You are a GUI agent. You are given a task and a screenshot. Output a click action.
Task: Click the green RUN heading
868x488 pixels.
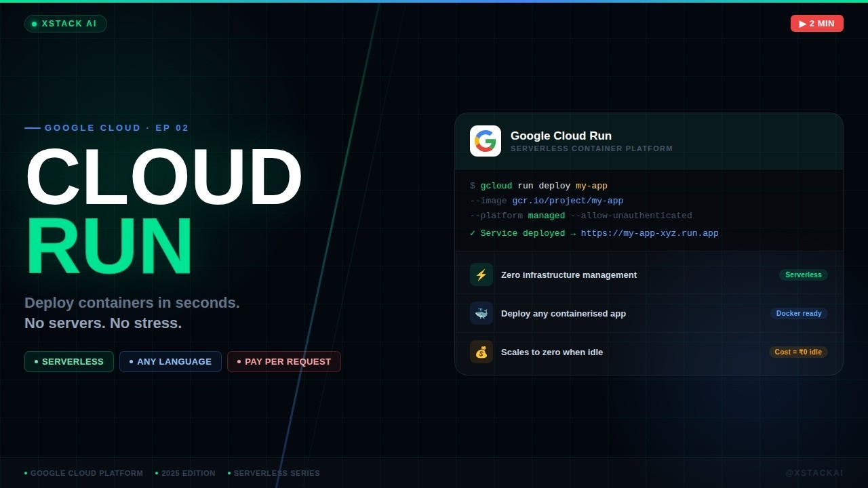click(x=109, y=247)
